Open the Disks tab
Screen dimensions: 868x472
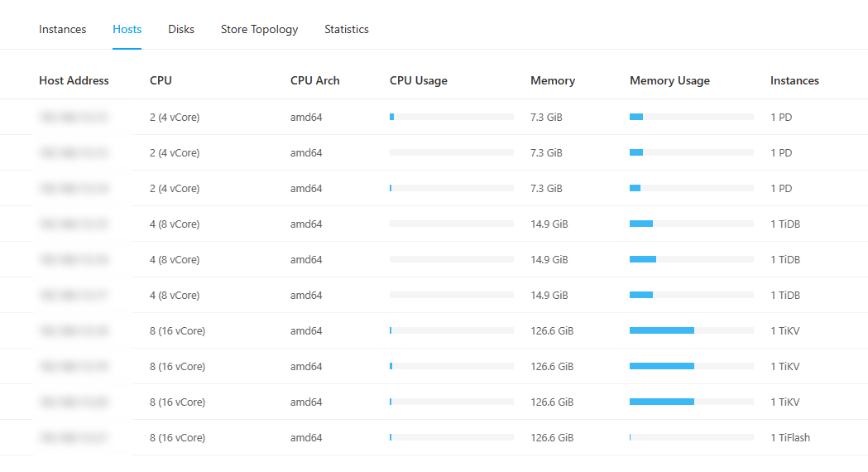(181, 29)
